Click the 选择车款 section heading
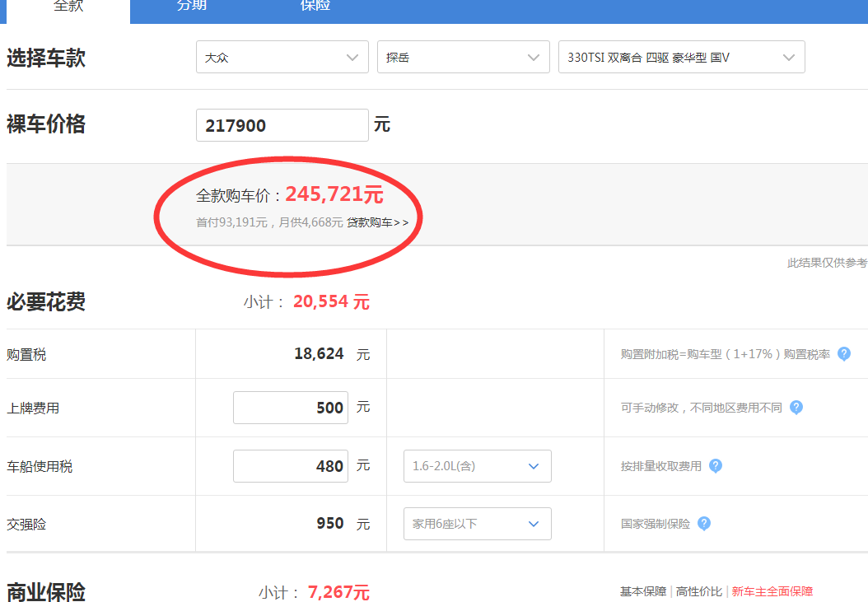This screenshot has height=602, width=868. click(x=46, y=58)
